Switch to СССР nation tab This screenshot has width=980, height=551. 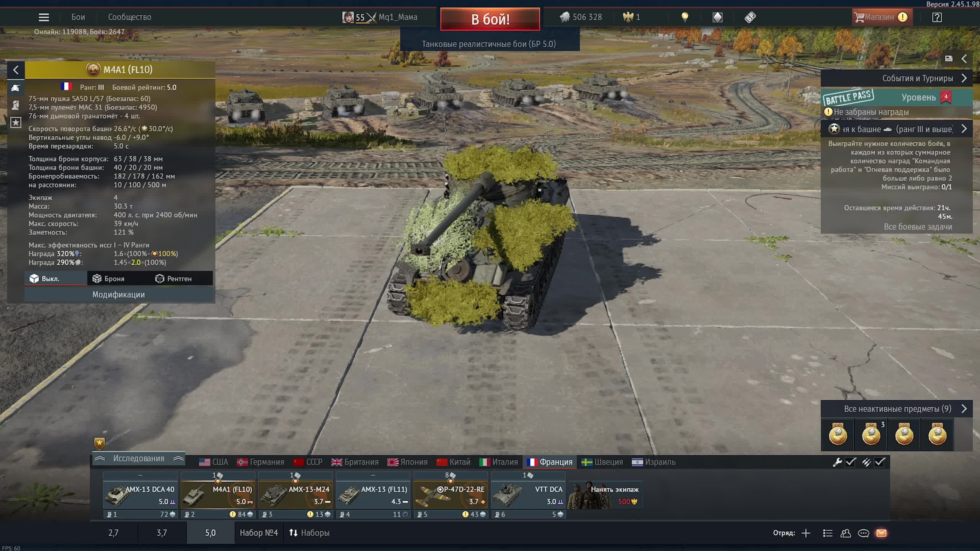pyautogui.click(x=308, y=462)
